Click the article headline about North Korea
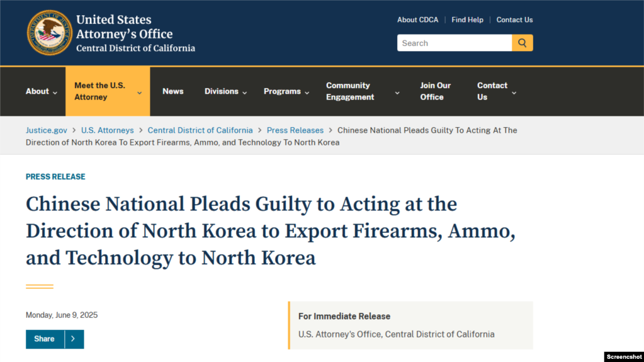The width and height of the screenshot is (644, 362). [271, 231]
